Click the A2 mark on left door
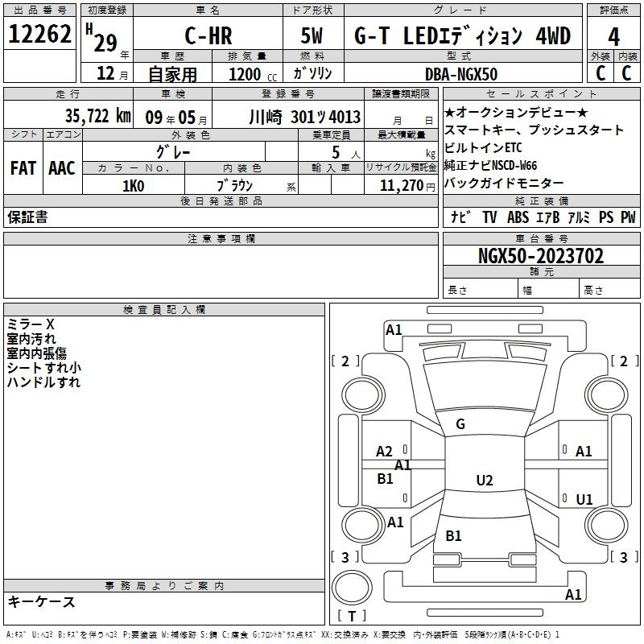 385,452
